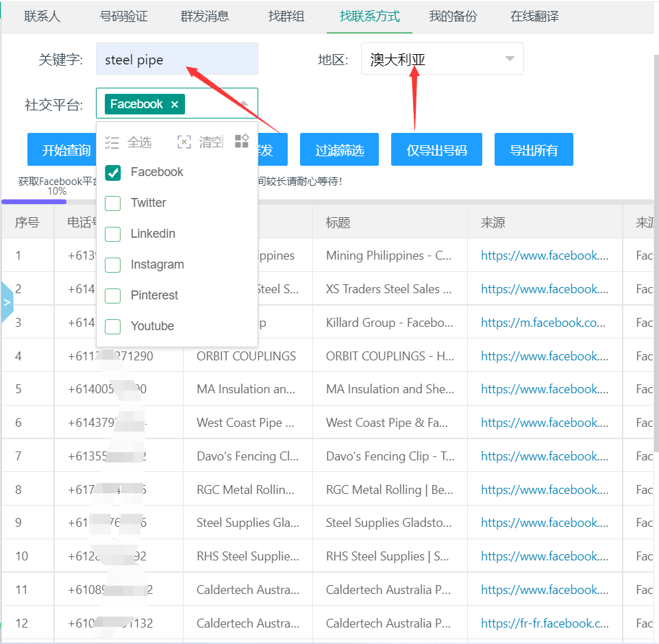Open the region dropdown showing 澳大利亚
Screen dimensions: 659x644
pyautogui.click(x=509, y=60)
